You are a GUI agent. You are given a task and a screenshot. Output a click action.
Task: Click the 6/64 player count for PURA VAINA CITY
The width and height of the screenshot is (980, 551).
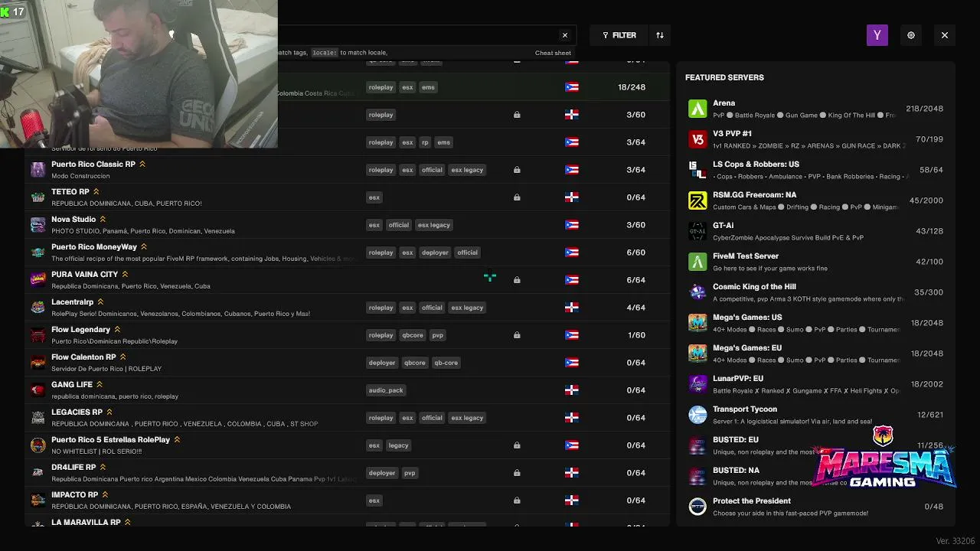pyautogui.click(x=635, y=280)
